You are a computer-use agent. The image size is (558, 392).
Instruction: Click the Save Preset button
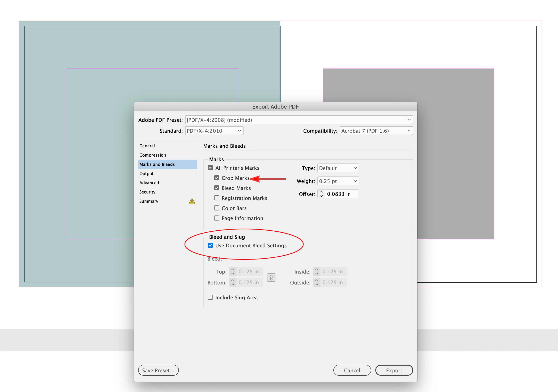pos(158,370)
